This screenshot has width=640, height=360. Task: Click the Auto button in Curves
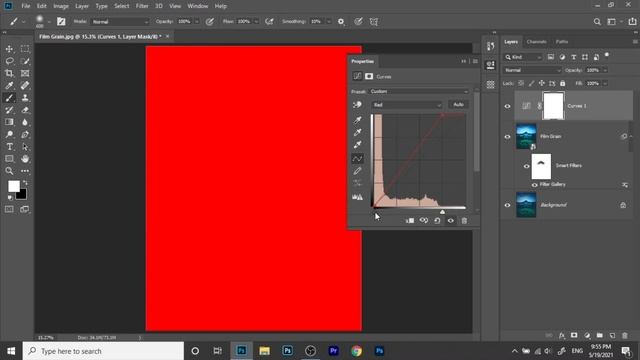click(x=458, y=104)
